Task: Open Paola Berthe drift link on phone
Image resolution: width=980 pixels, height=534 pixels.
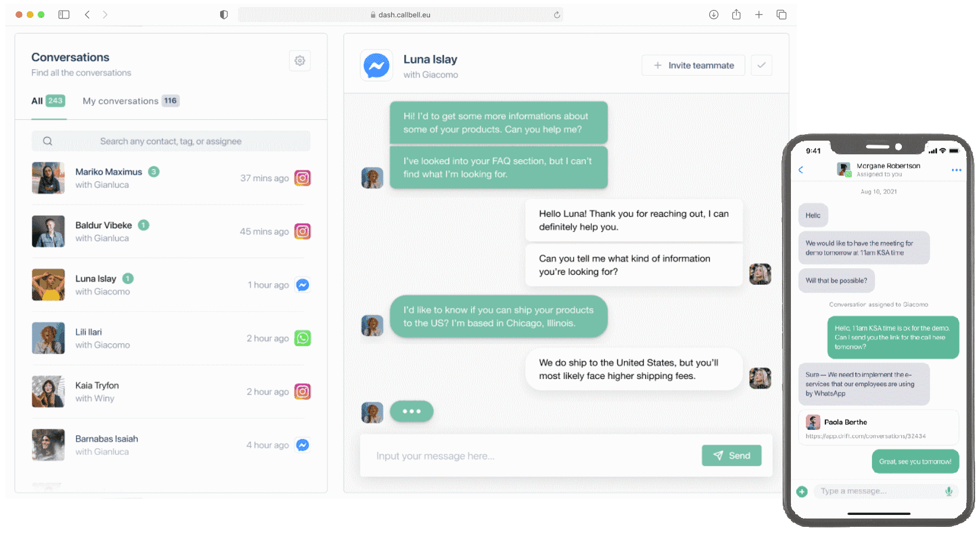Action: click(865, 436)
